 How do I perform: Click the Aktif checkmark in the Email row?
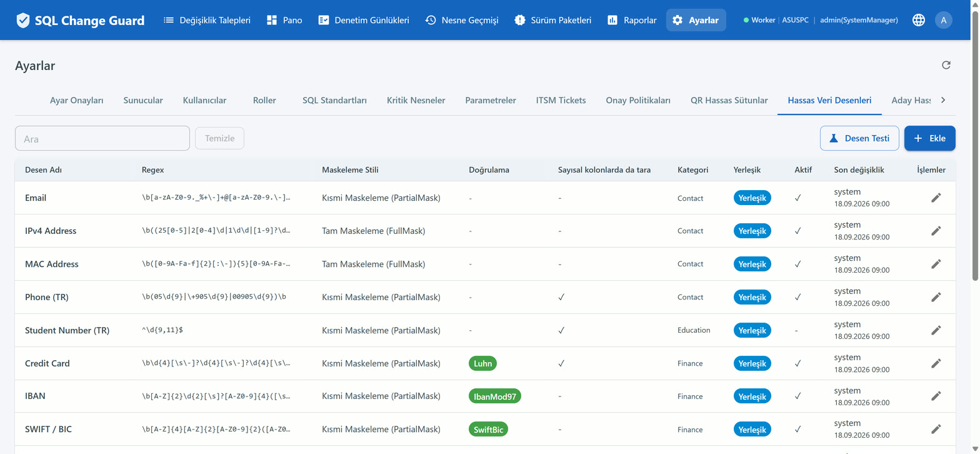point(798,198)
